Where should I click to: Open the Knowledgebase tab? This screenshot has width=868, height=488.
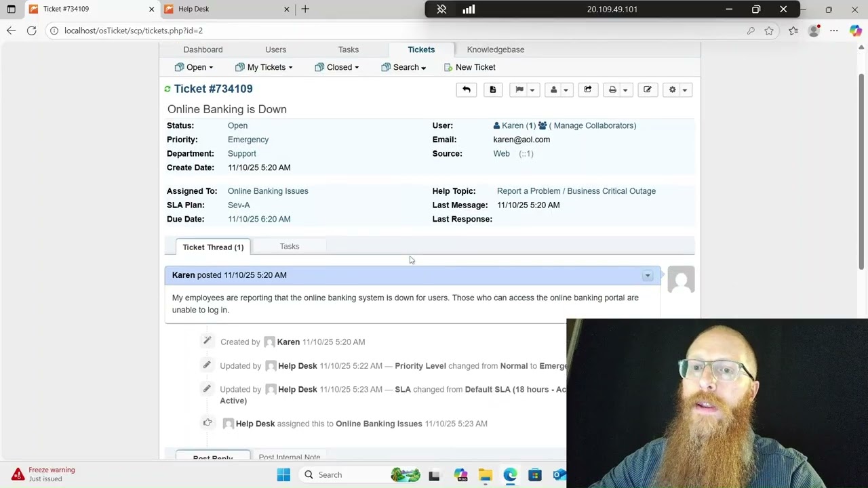[x=496, y=49]
